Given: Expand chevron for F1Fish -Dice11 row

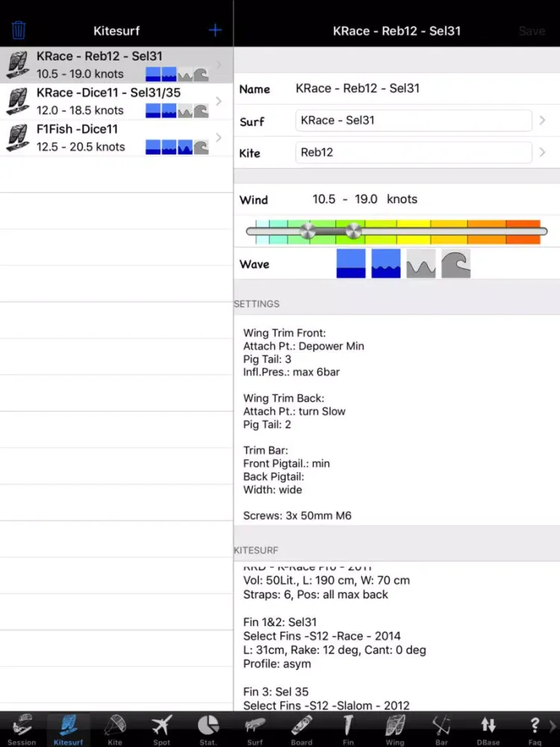Looking at the screenshot, I should [219, 137].
